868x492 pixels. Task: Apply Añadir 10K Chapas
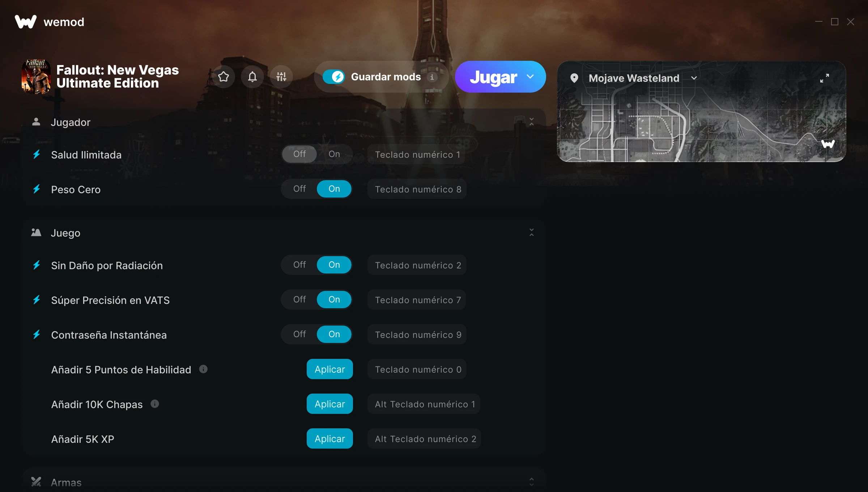coord(330,404)
